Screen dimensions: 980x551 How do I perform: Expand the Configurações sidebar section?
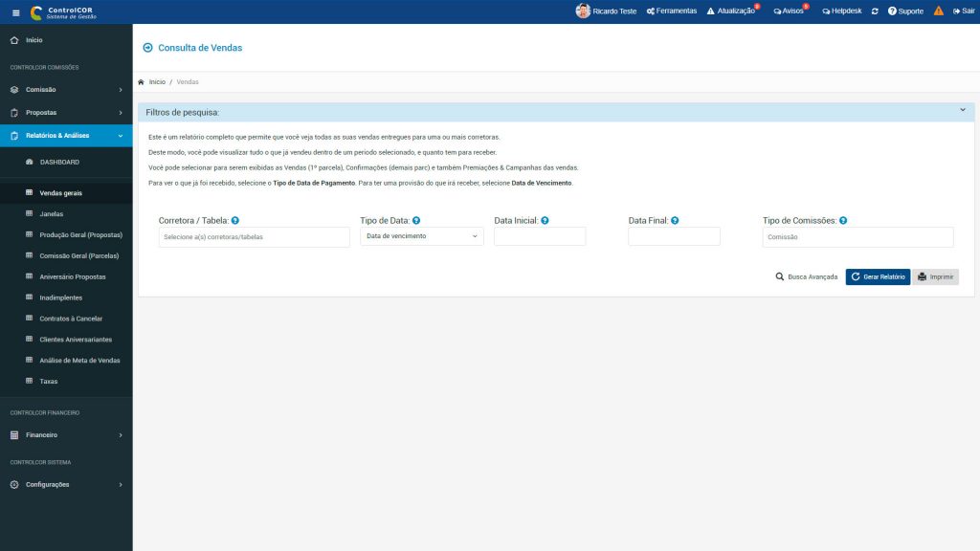click(x=66, y=485)
